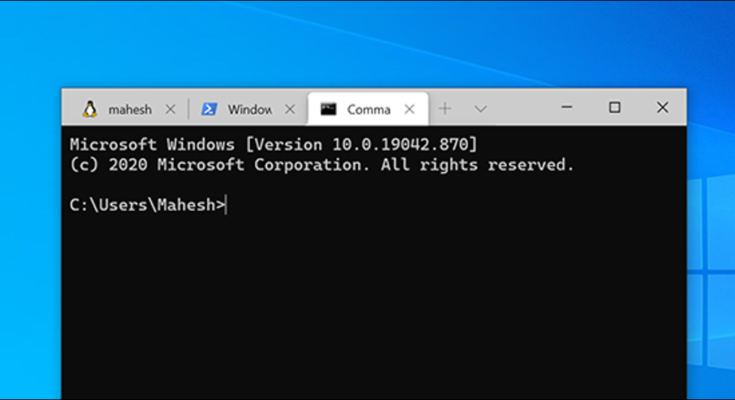
Task: Switch to the mahesh tab
Action: pyautogui.click(x=130, y=109)
